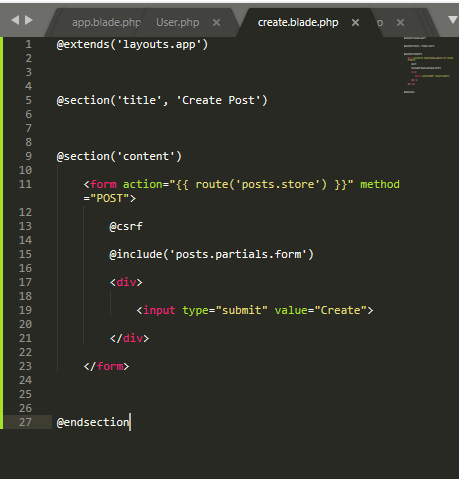Close the create.blade.php tab
This screenshot has height=479, width=459.
(355, 23)
